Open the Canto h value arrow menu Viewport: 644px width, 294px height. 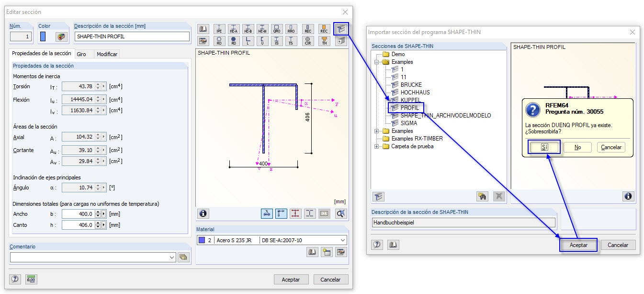tap(103, 225)
